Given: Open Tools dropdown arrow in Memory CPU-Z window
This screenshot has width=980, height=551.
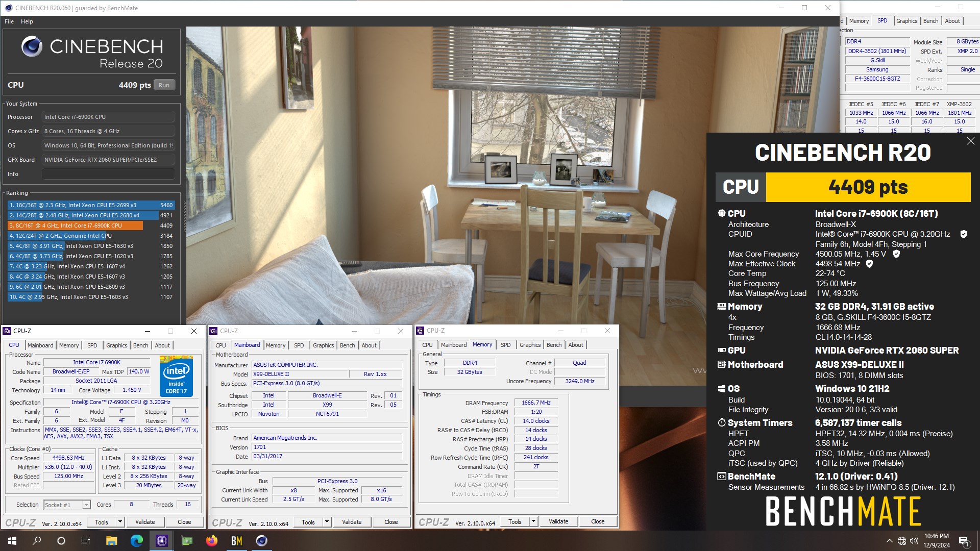Looking at the screenshot, I should point(533,521).
